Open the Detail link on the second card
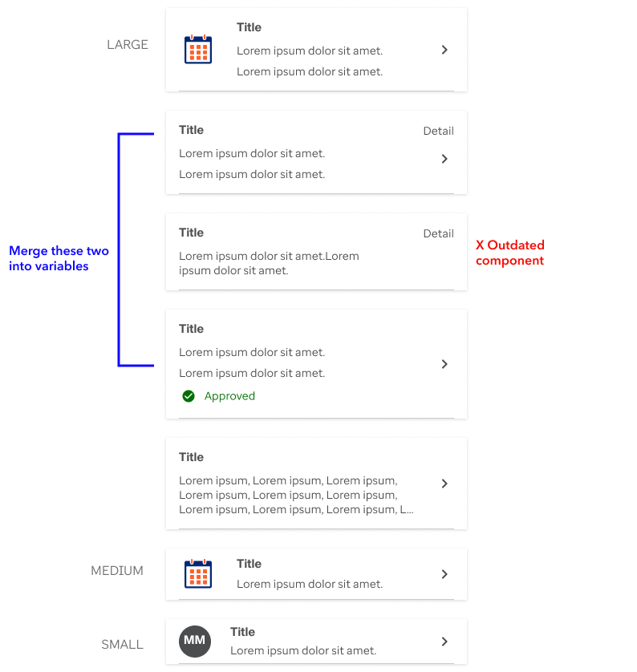The width and height of the screenshot is (637, 672). click(439, 131)
